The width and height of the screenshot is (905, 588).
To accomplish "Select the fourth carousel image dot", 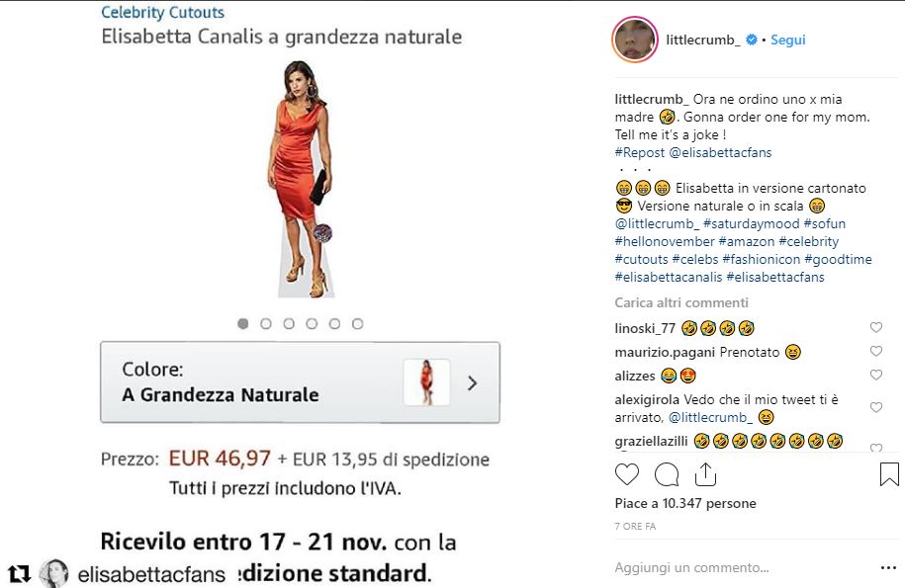I will 312,324.
